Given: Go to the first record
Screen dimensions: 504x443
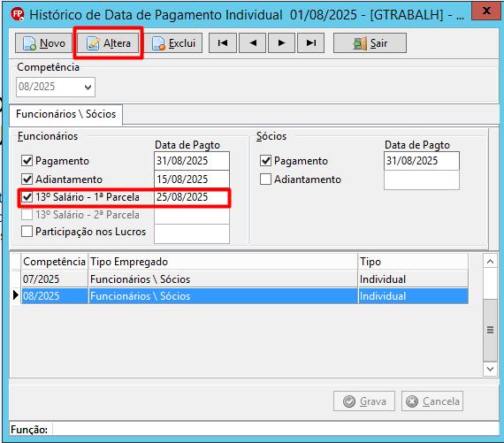Looking at the screenshot, I should click(223, 42).
